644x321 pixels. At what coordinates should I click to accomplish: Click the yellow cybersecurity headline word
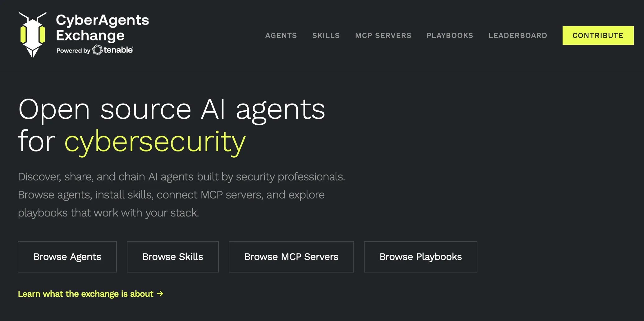coord(155,142)
